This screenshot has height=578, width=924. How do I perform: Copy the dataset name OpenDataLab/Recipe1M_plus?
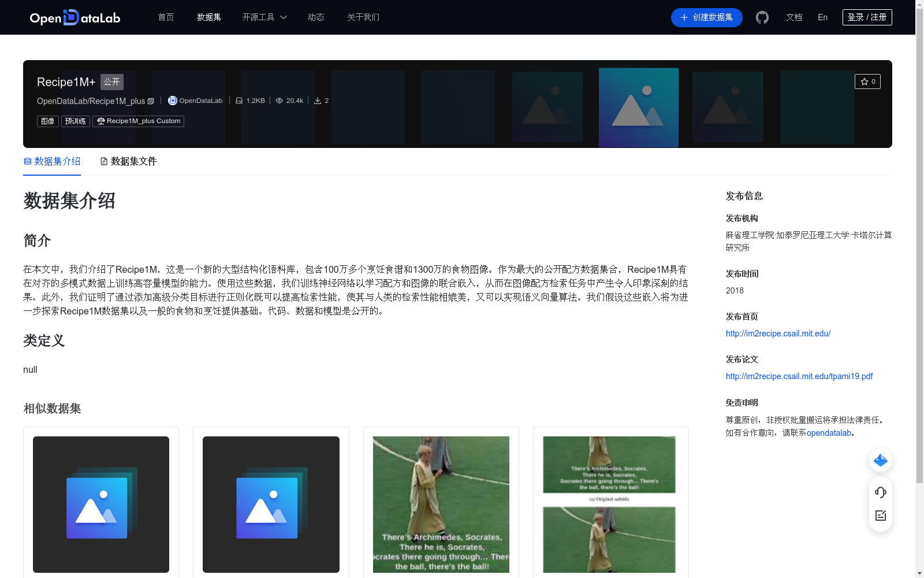[x=151, y=101]
